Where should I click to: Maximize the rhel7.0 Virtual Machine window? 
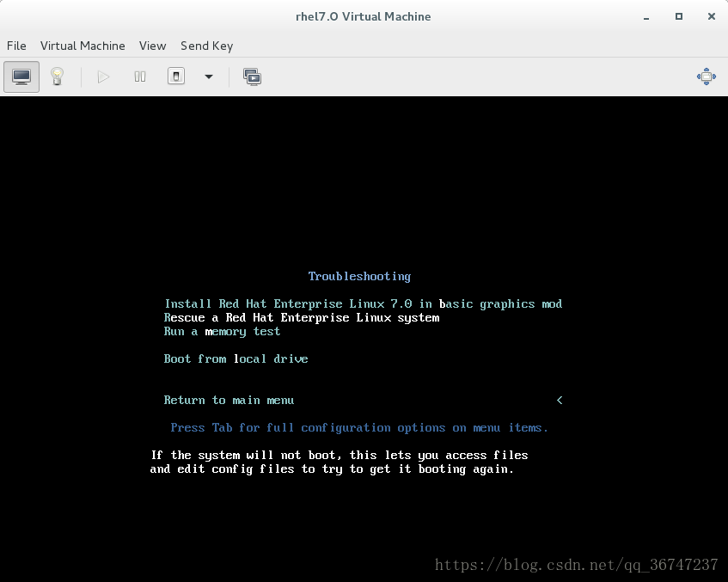pos(679,16)
